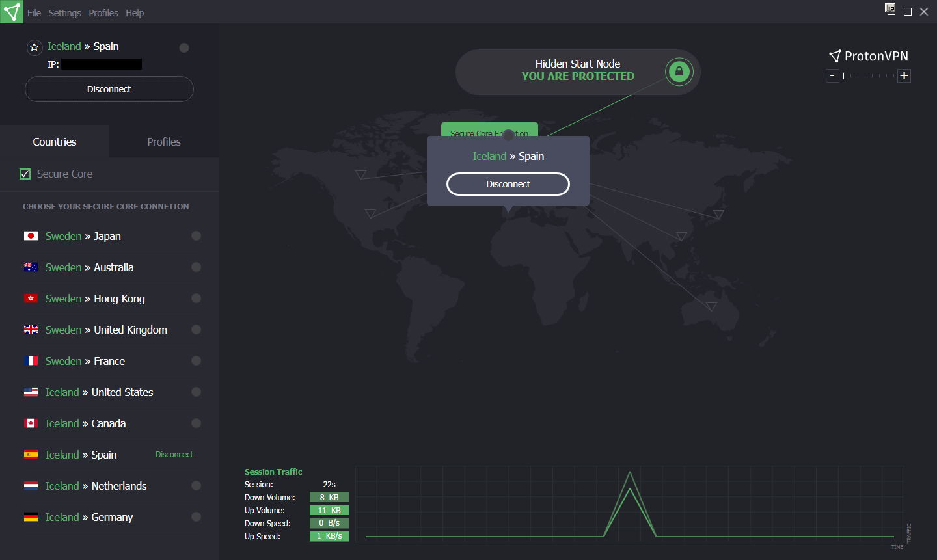Click the map zoom slider handle

[x=843, y=76]
